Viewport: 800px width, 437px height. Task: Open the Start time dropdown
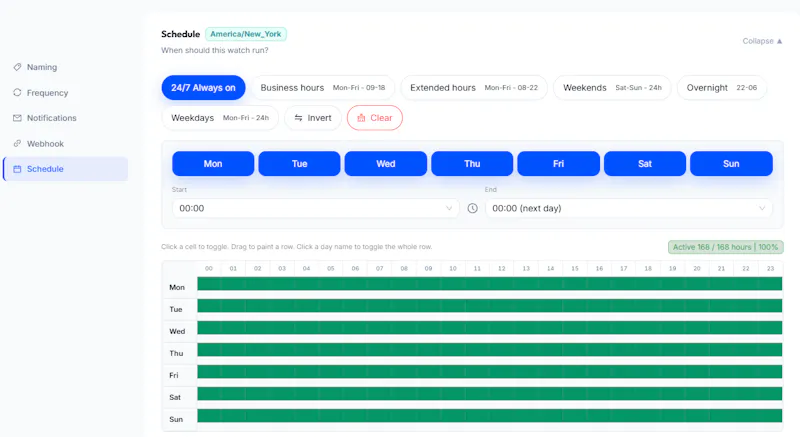(x=315, y=208)
